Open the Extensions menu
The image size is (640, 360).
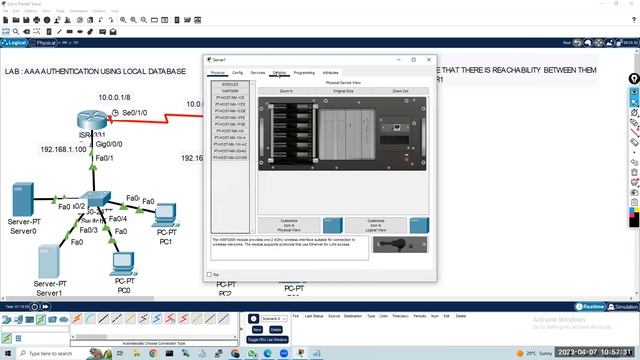(x=78, y=11)
